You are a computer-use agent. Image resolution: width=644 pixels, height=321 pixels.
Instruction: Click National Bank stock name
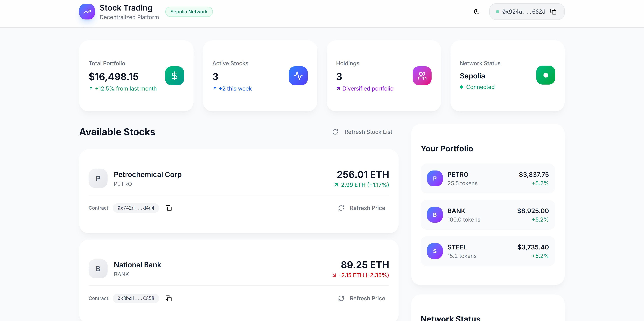(137, 265)
